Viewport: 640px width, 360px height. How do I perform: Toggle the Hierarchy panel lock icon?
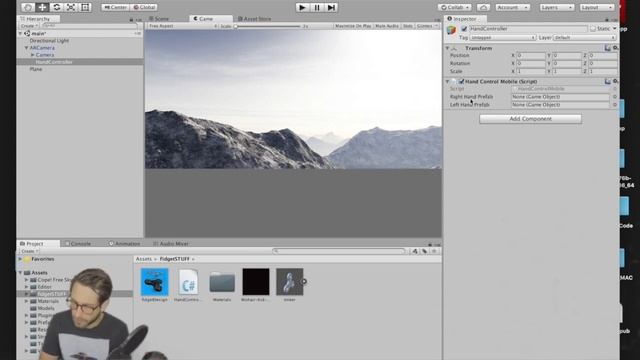(x=131, y=19)
